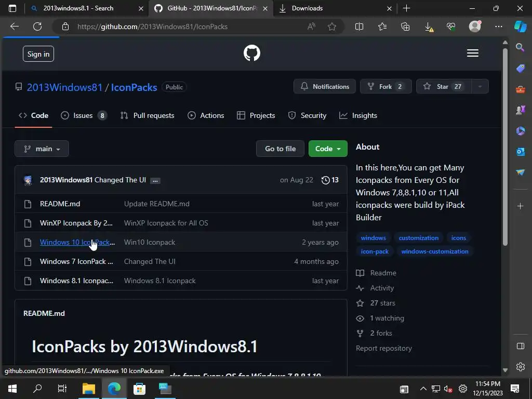Click the Sign in button
Image resolution: width=532 pixels, height=399 pixels.
click(38, 54)
